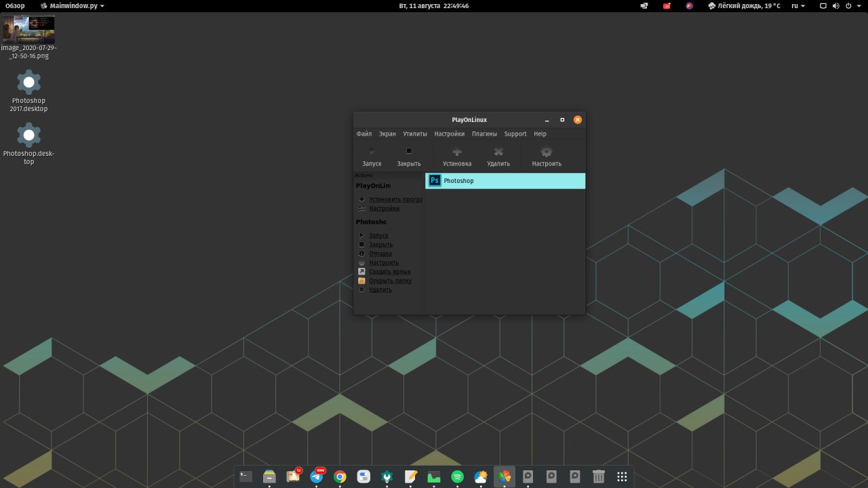Select the Photoshop.desktop desktop icon
The height and width of the screenshot is (488, 868).
click(x=28, y=144)
